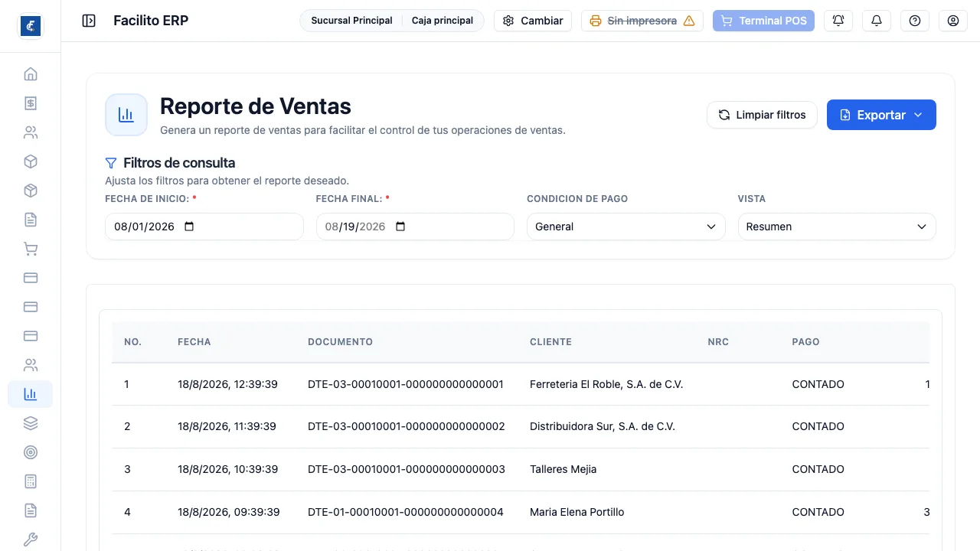Screen dimensions: 980x551
Task: Click the wrench icon in the sidebar
Action: (x=31, y=540)
